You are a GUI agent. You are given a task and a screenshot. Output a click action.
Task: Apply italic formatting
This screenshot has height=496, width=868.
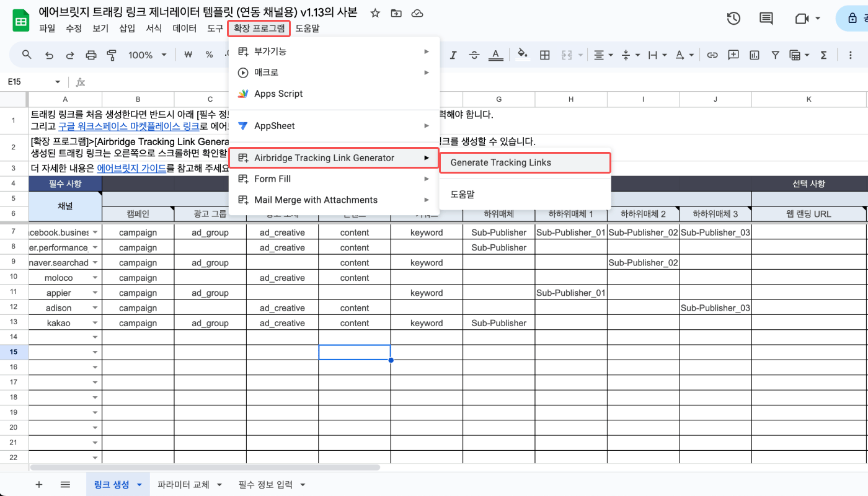pos(453,55)
